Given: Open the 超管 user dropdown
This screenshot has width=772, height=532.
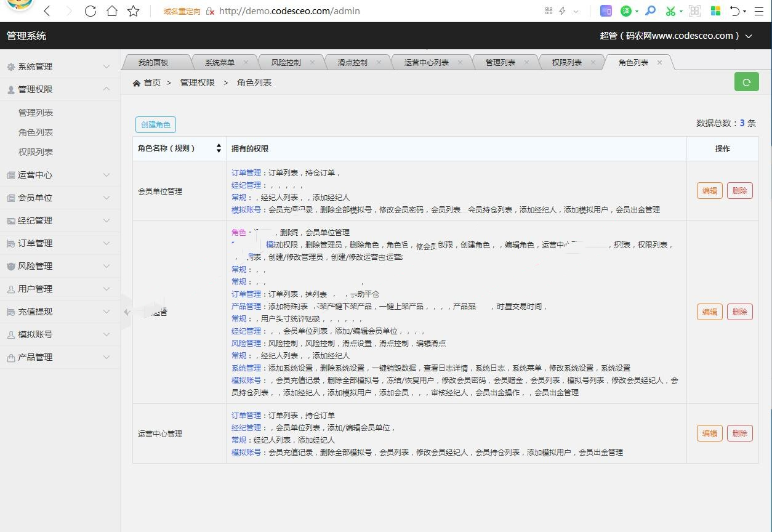Looking at the screenshot, I should [675, 36].
